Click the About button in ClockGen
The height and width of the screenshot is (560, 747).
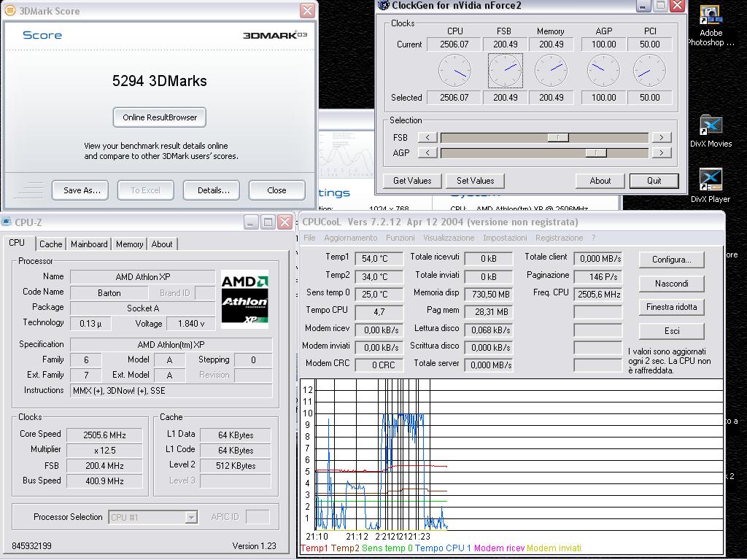[x=600, y=181]
